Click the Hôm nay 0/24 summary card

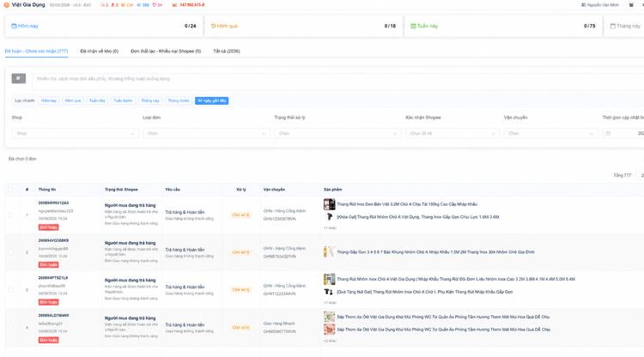click(x=104, y=26)
